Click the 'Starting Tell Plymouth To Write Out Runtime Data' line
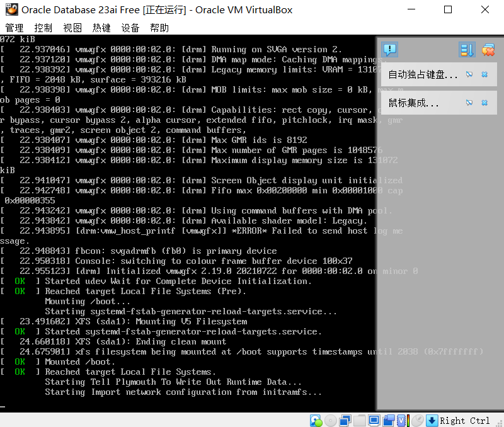 tap(173, 382)
